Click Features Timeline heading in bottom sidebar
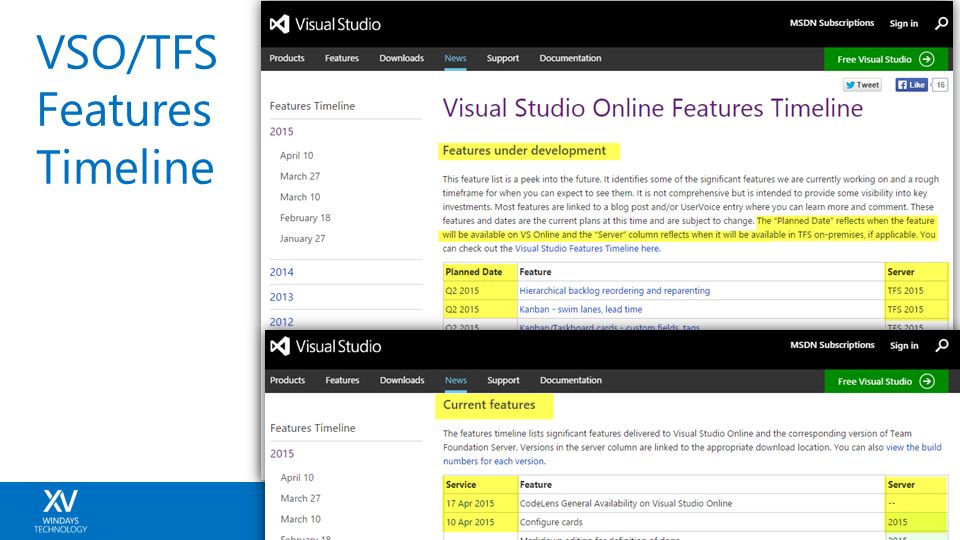This screenshot has width=960, height=540. click(313, 428)
